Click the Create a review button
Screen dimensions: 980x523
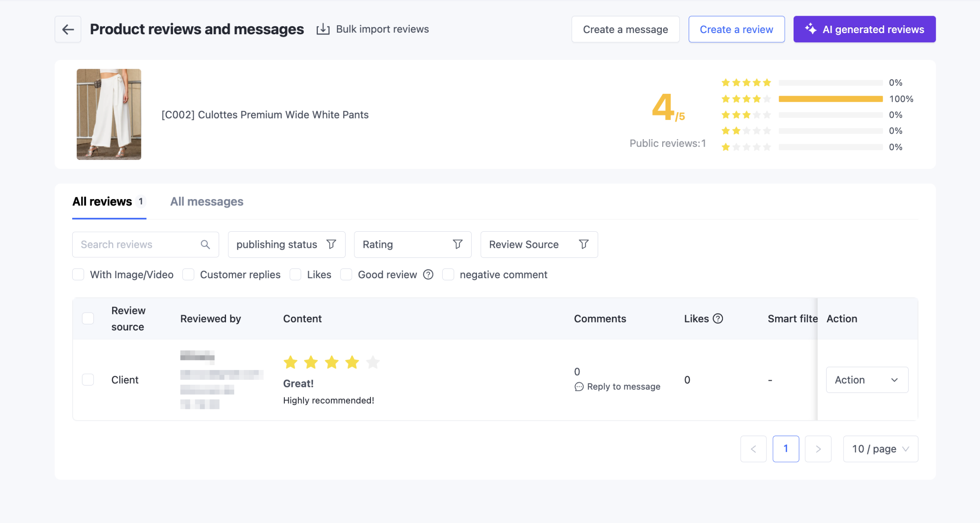click(736, 29)
